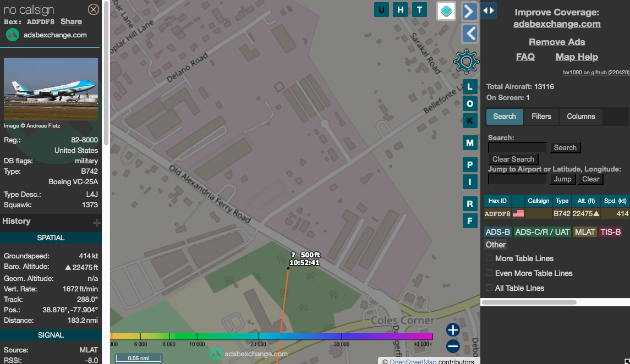Click the L map button
This screenshot has width=630, height=364.
click(470, 87)
